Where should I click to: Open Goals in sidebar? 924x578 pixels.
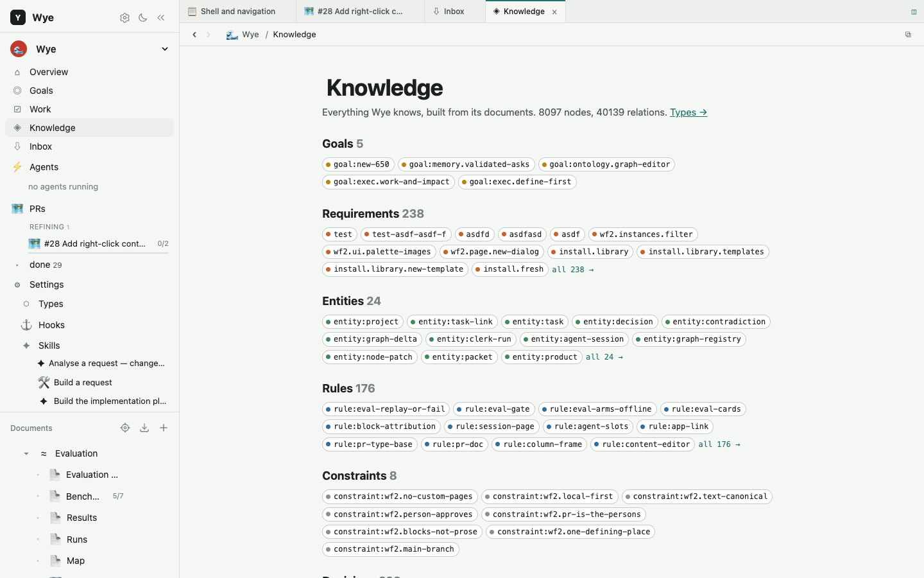click(89, 91)
